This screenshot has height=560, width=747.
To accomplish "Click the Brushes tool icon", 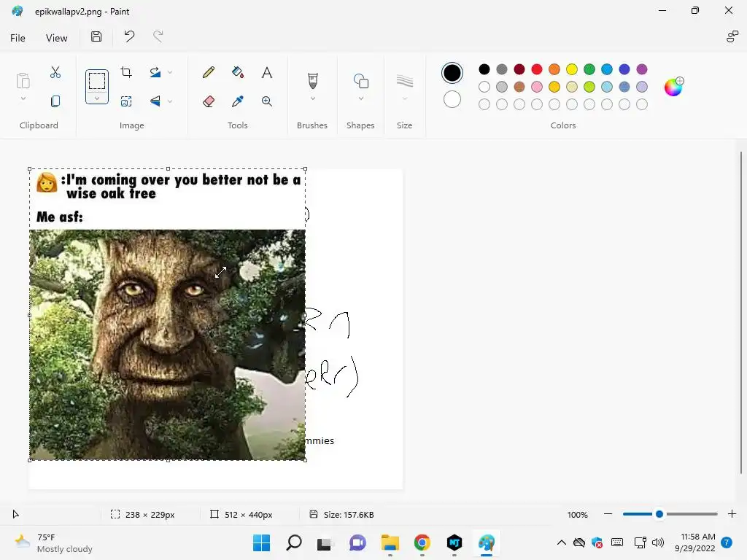I will [312, 80].
